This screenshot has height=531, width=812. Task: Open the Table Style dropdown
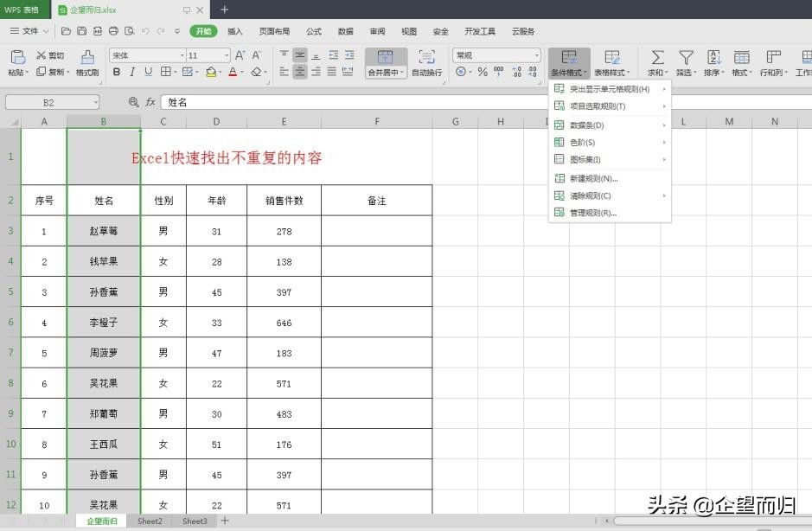pos(612,63)
